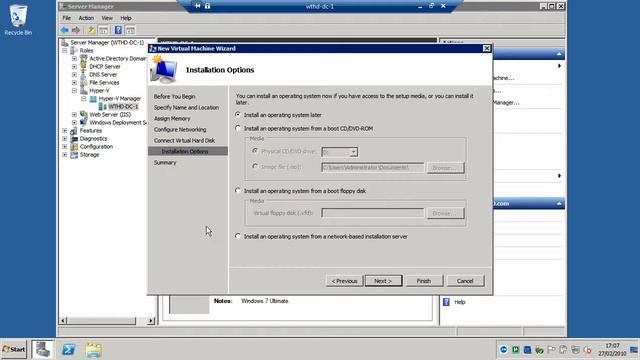Image resolution: width=640 pixels, height=360 pixels.
Task: Click the pin icon on remote desktop connection bar
Action: click(198, 6)
